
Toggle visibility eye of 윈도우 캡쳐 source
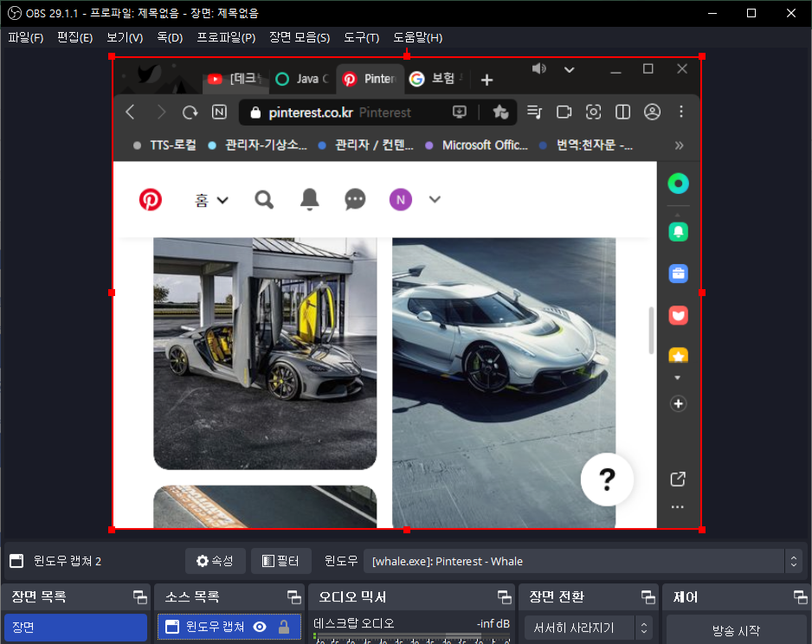click(260, 627)
